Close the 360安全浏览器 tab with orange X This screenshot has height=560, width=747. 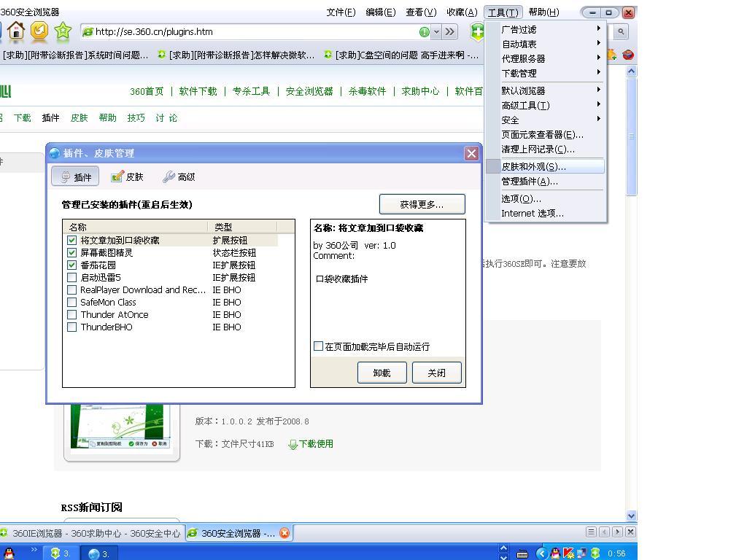tap(285, 533)
